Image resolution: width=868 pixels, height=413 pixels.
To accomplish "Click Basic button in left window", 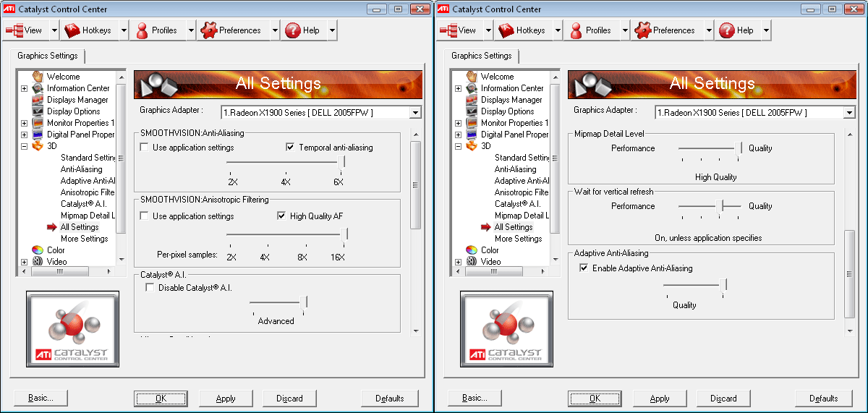I will (41, 398).
